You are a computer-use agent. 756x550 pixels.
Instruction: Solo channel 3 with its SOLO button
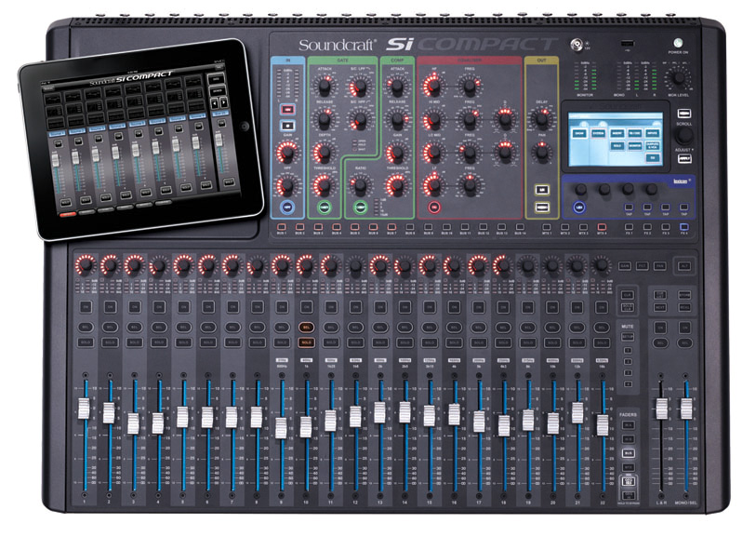pyautogui.click(x=135, y=342)
